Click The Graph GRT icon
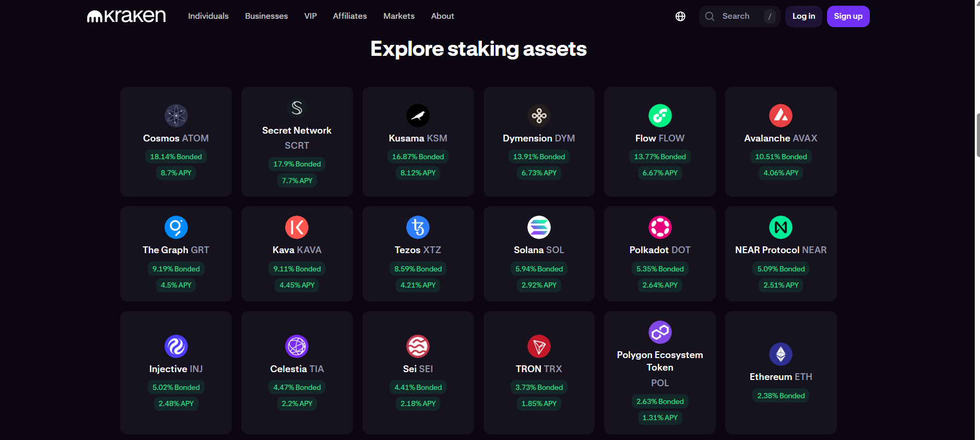The image size is (980, 440). [176, 228]
